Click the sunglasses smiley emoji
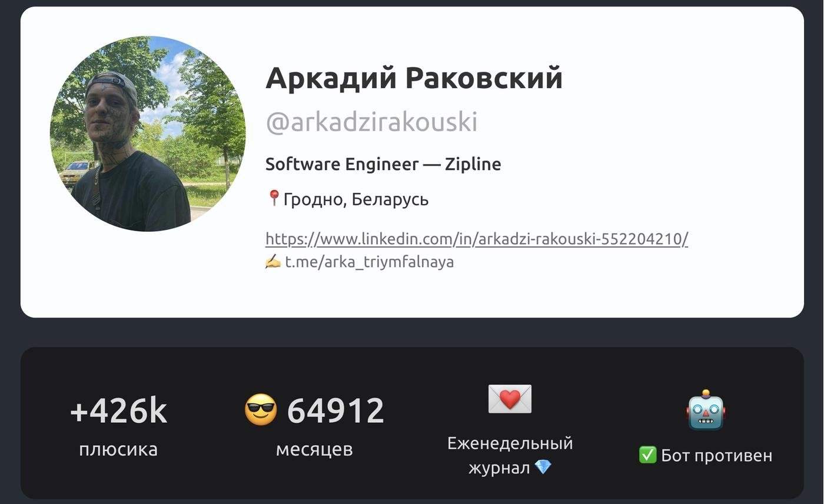 pos(261,410)
